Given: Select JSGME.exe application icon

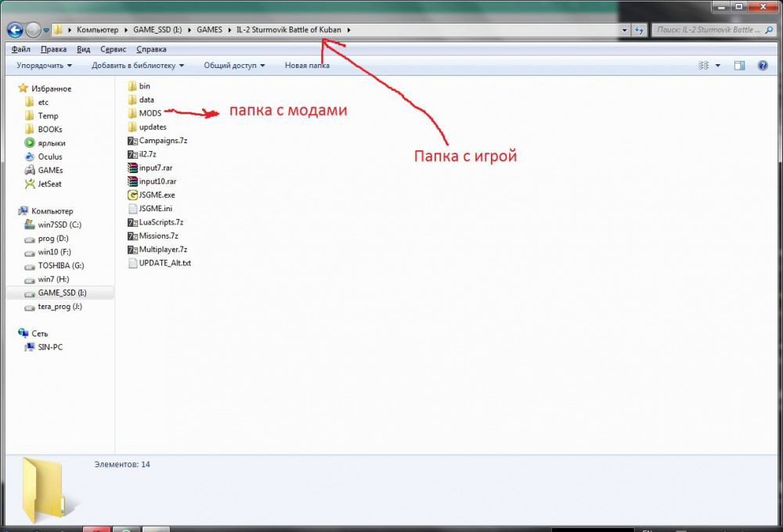Looking at the screenshot, I should click(x=132, y=195).
